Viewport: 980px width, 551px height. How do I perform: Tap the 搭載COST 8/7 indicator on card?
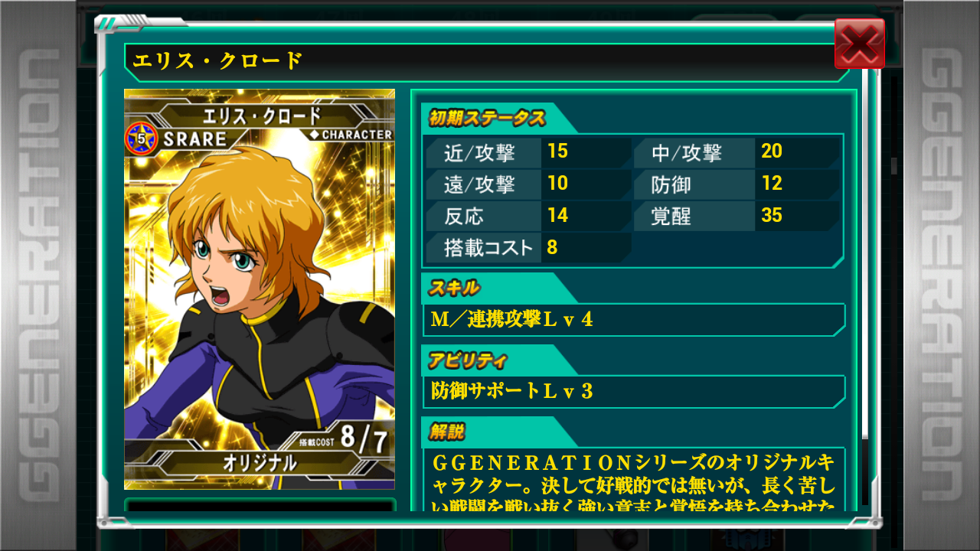coord(345,439)
